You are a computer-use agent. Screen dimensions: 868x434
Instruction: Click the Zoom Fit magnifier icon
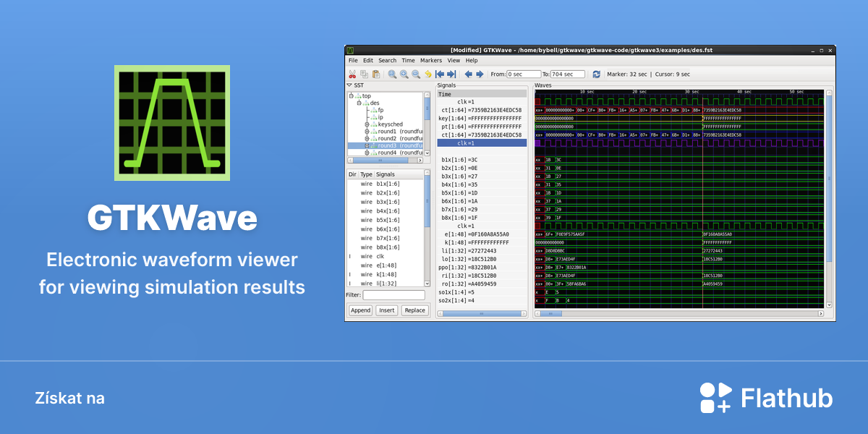point(392,74)
